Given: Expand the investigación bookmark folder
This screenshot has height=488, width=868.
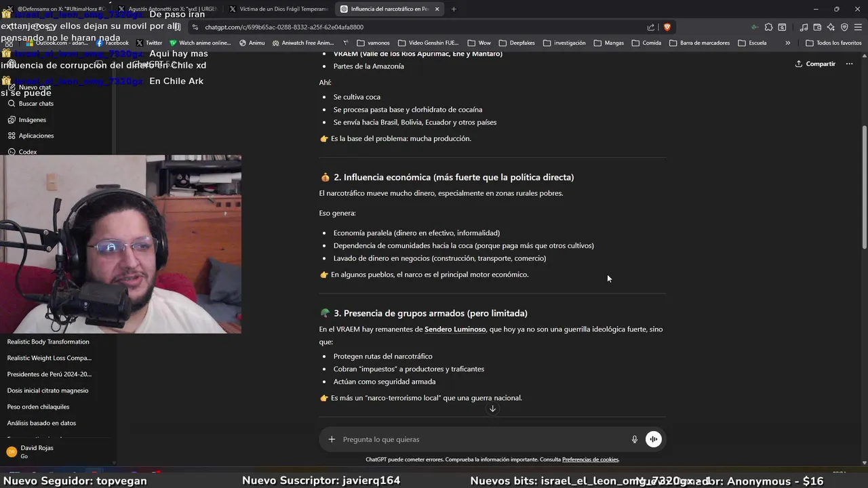Looking at the screenshot, I should coord(564,43).
